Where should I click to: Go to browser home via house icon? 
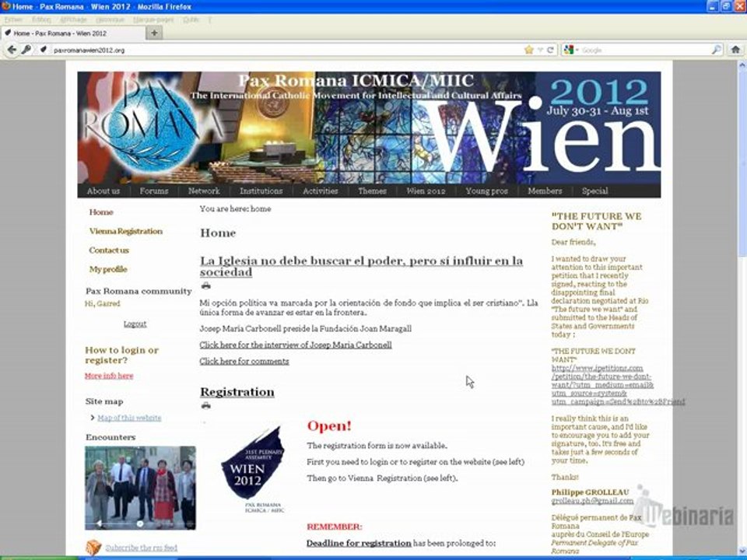(735, 50)
